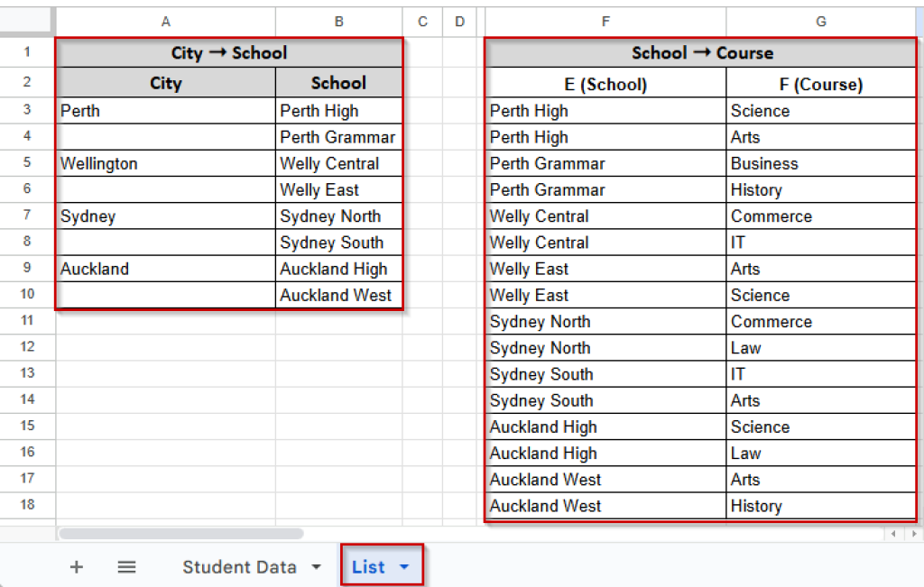Add a new sheet with the plus icon
Image resolution: width=924 pixels, height=587 pixels.
pos(76,566)
